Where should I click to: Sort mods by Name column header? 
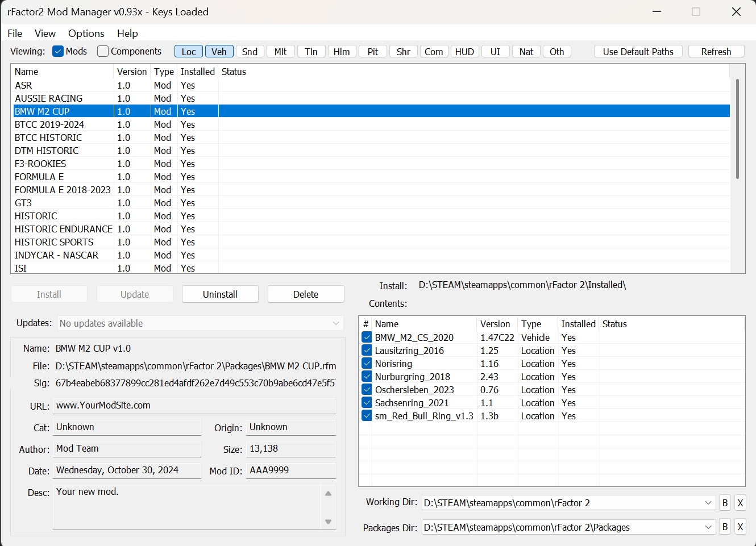click(63, 72)
